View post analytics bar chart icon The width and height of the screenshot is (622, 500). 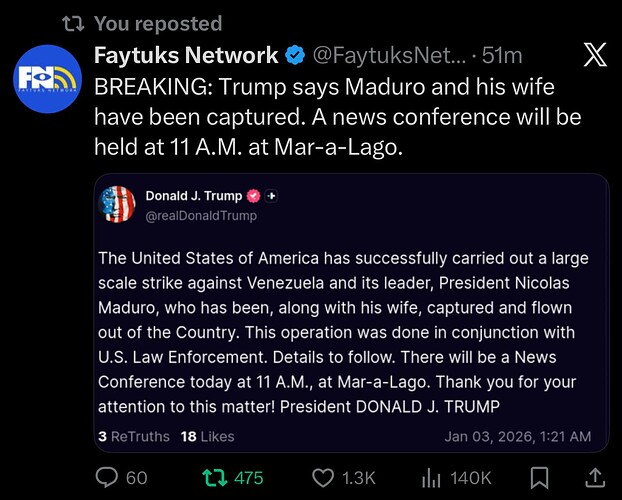click(431, 477)
